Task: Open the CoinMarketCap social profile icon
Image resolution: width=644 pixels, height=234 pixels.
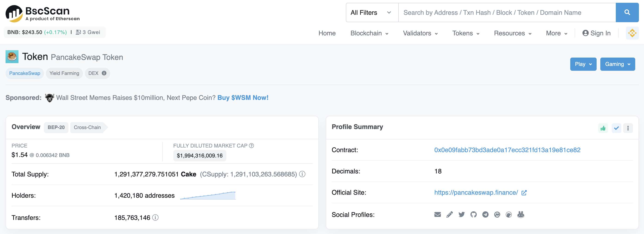Action: (497, 215)
